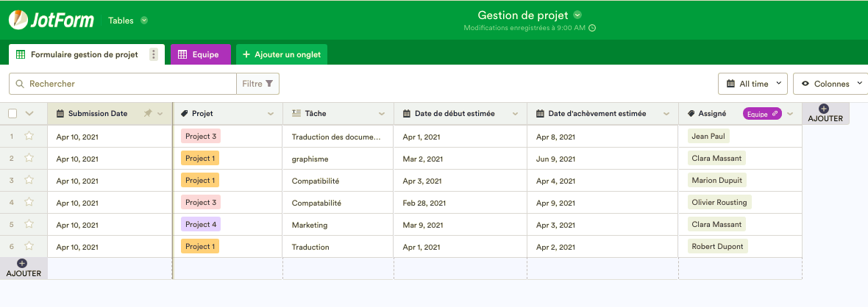Add a new column with AJOUTER plus
Screen dimensions: 868x307
825,113
